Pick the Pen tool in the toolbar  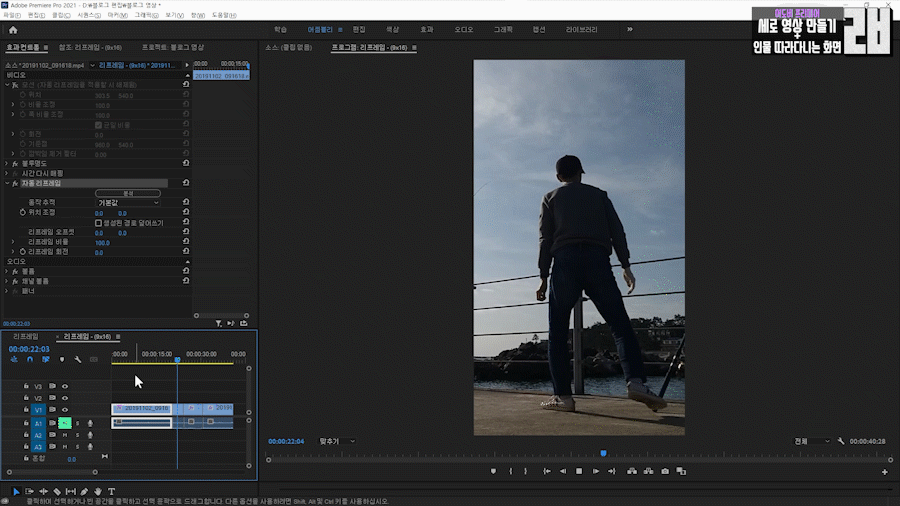(84, 492)
